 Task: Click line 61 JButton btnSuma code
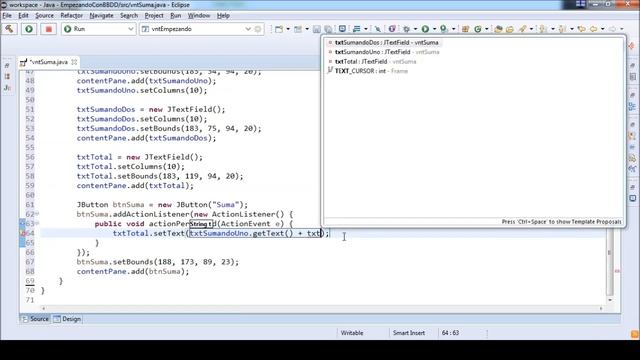(x=162, y=204)
